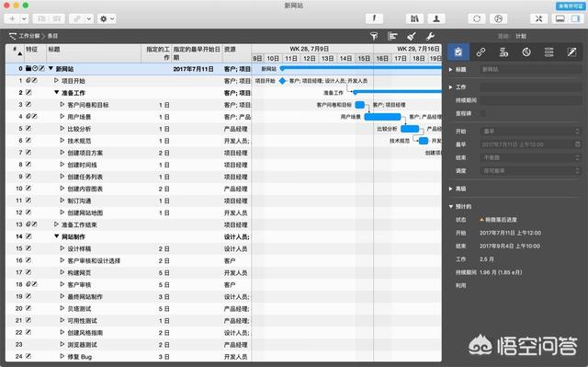This screenshot has height=367, width=588.
Task: Click the clock status toolbar button
Action: [x=498, y=18]
